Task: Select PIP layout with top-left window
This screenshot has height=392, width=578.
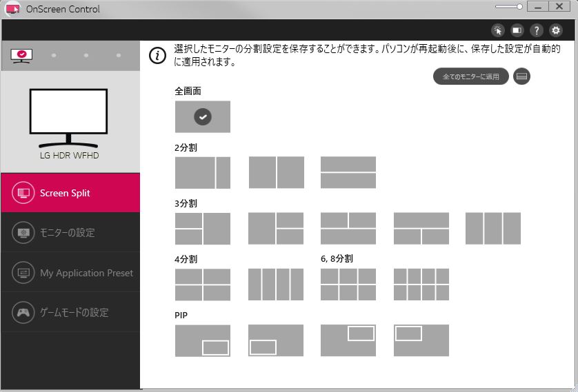Action: coord(421,340)
